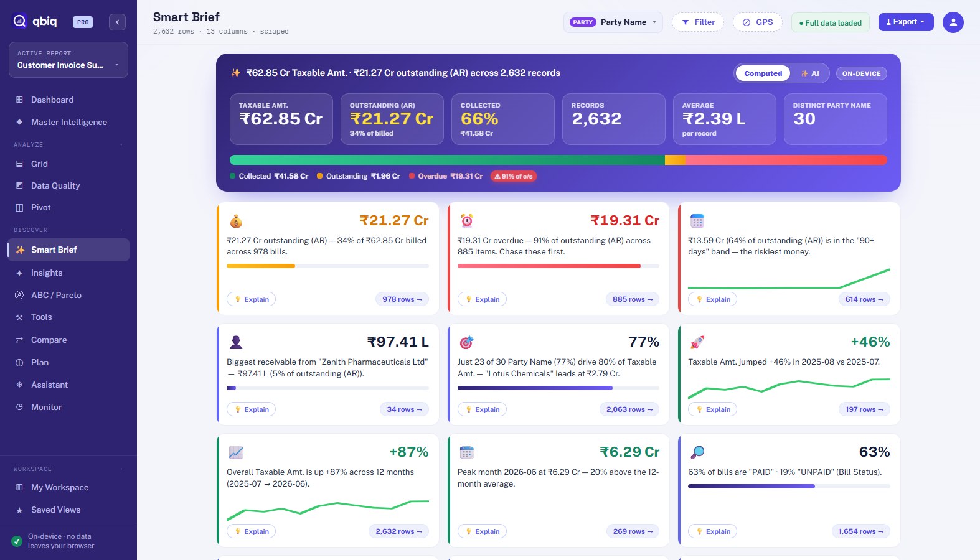Select Compare in the sidebar
This screenshot has width=980, height=560.
click(x=68, y=340)
